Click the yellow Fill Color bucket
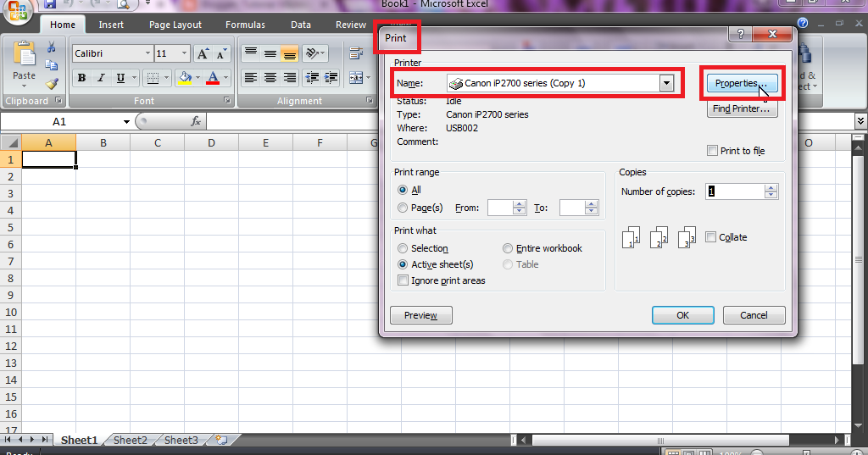This screenshot has width=868, height=455. click(185, 78)
